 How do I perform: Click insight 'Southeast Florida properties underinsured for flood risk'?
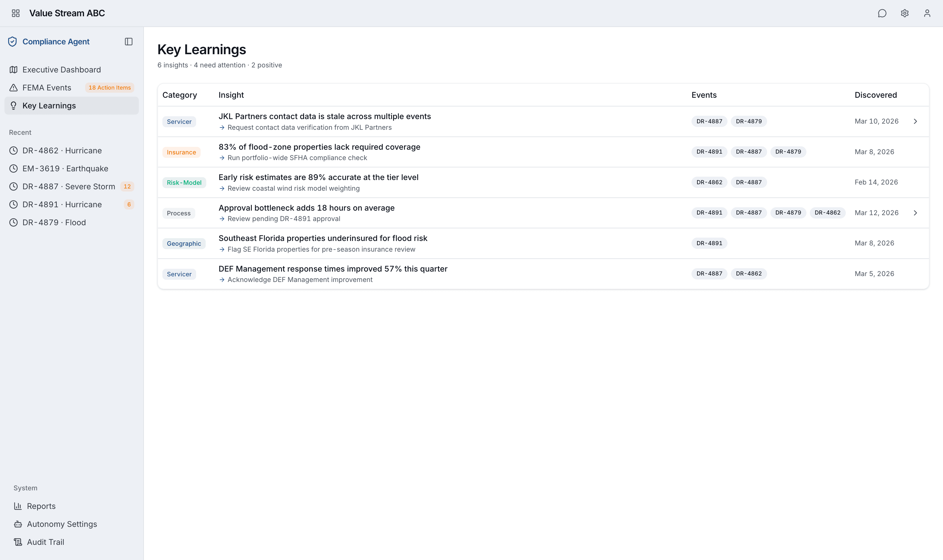323,238
